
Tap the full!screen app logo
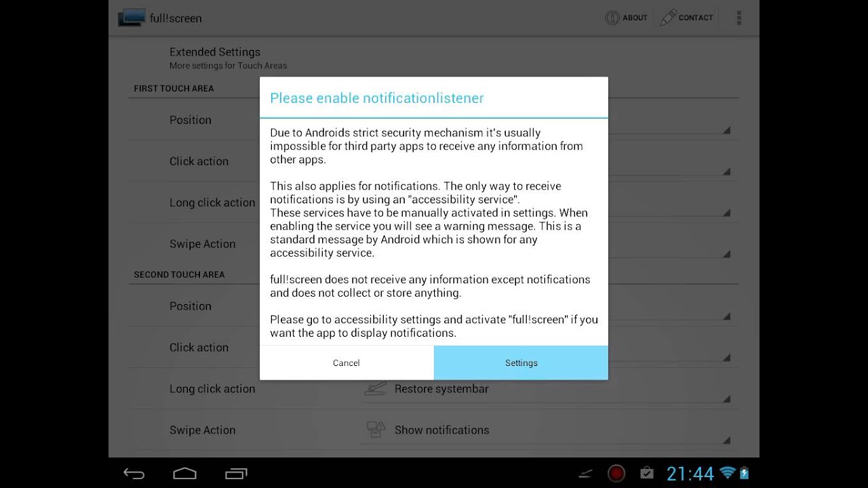click(x=132, y=18)
